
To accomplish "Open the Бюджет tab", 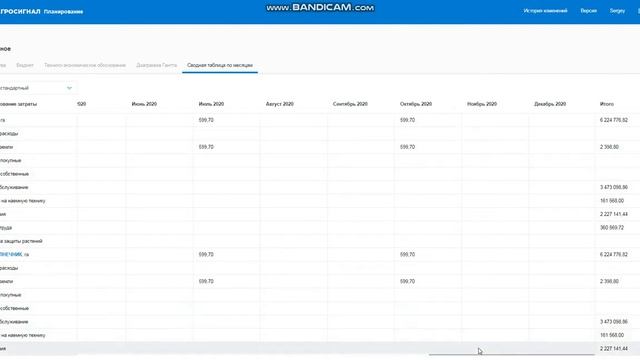I will coord(25,65).
